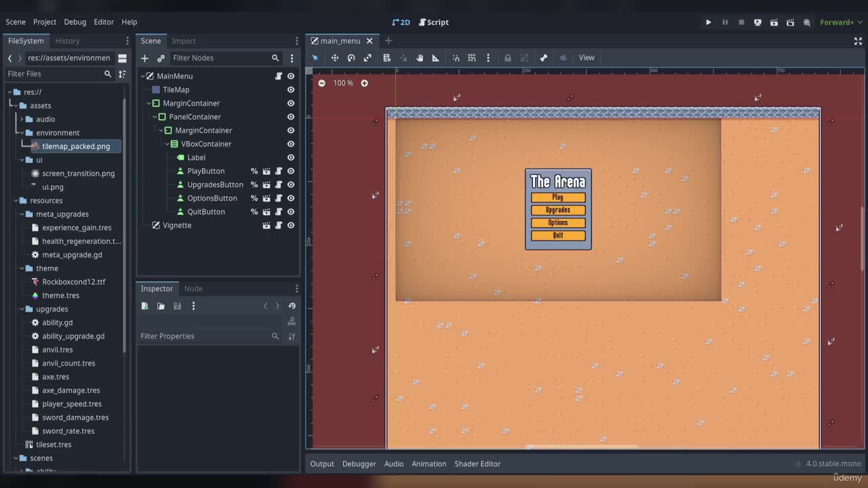This screenshot has height=488, width=868.
Task: Collapse the resources folder
Action: 16,201
